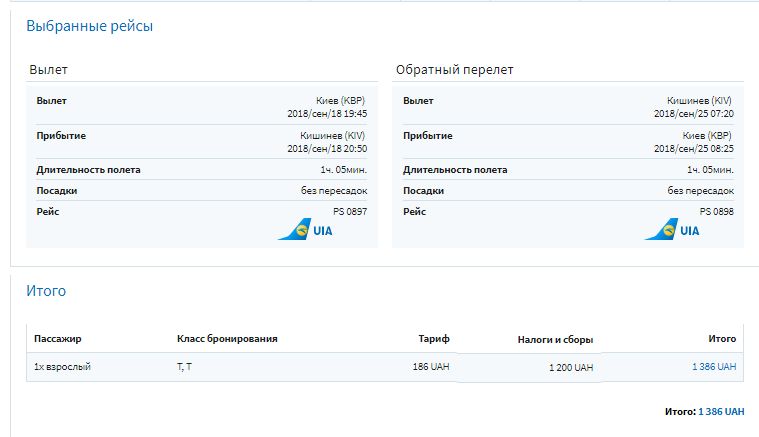Screen dimensions: 759x437
Task: Click the 'Обратный перелет' section title
Action: coord(455,70)
